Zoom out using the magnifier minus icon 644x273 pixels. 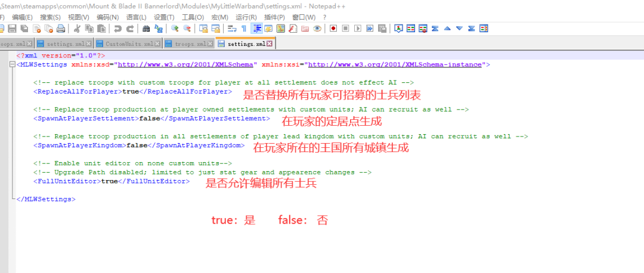tap(187, 29)
